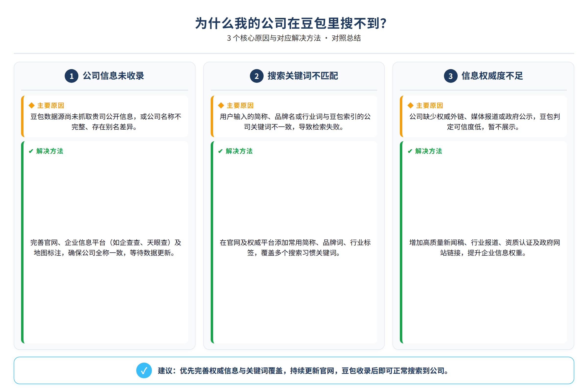This screenshot has height=392, width=588.
Task: Click 主要原因 label in 搜索关键词不匹配 card
Action: pos(240,106)
